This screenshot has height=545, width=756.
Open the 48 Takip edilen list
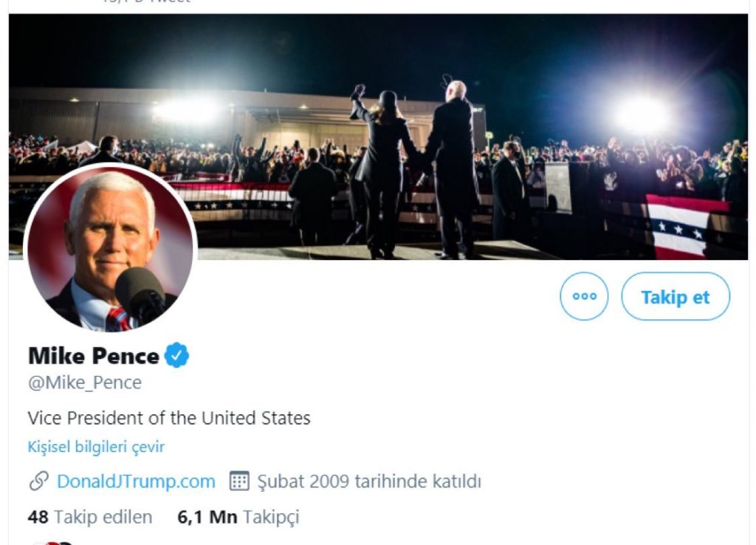pos(90,517)
